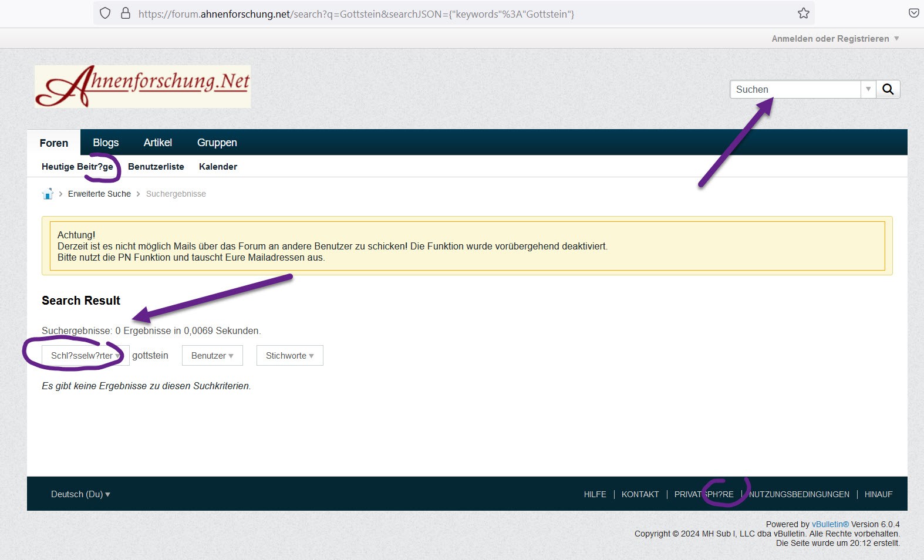Click into the Suchen search field
Image resolution: width=924 pixels, height=560 pixels.
tap(795, 89)
